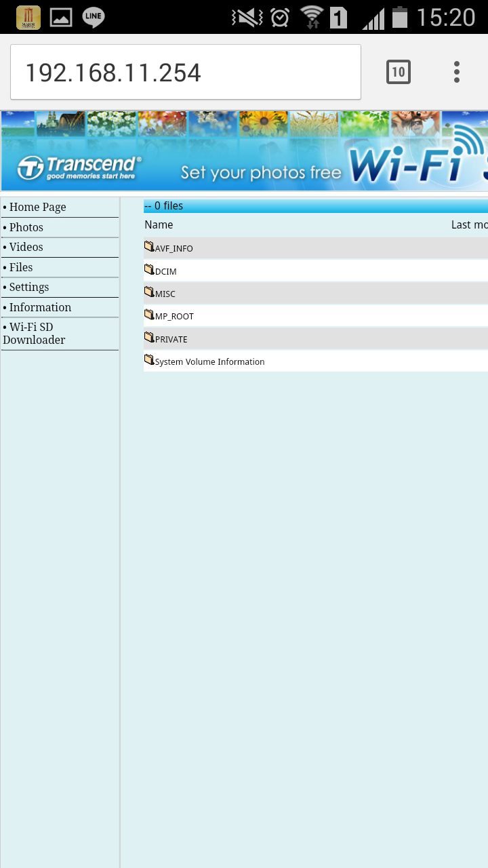Tap the LINE notification icon in status bar
This screenshot has width=488, height=868.
tap(94, 17)
